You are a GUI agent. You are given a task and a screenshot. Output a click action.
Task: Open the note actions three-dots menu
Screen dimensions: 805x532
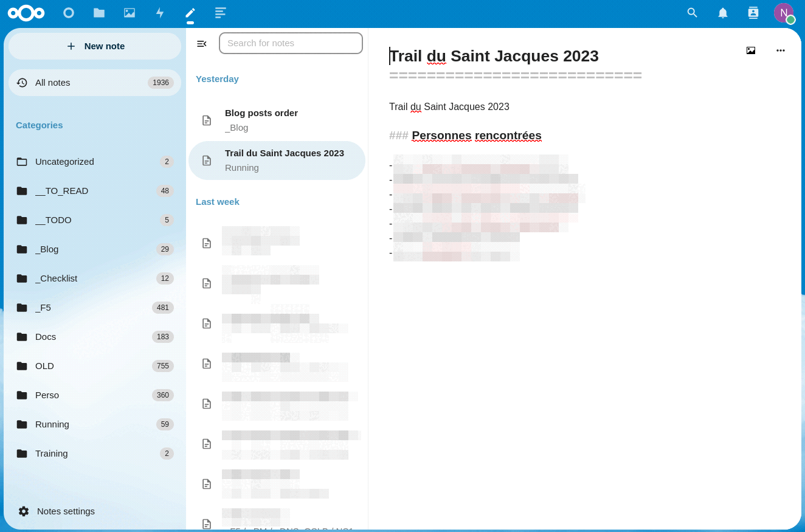(x=781, y=50)
